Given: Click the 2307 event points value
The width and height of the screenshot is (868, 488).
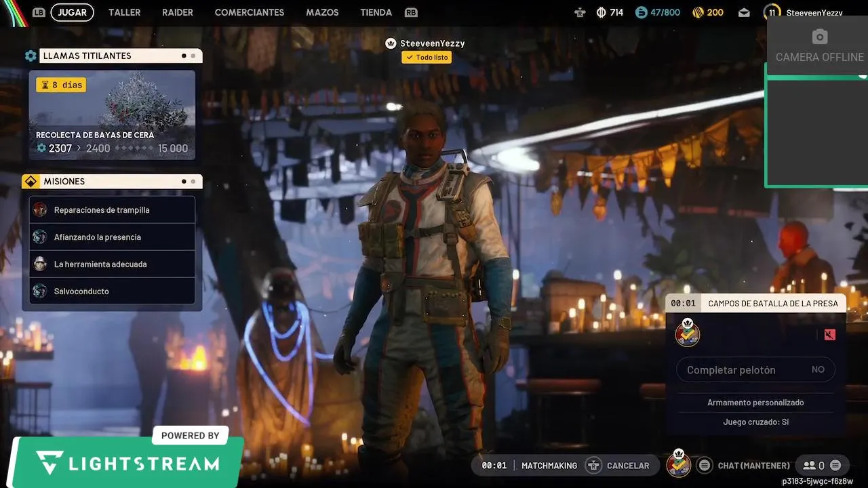Looking at the screenshot, I should click(60, 148).
